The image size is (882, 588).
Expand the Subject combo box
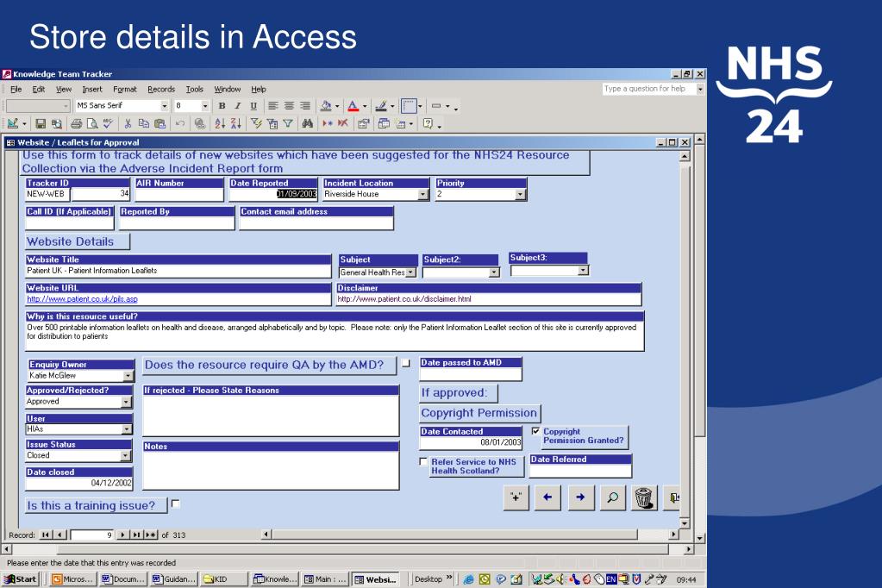click(411, 272)
